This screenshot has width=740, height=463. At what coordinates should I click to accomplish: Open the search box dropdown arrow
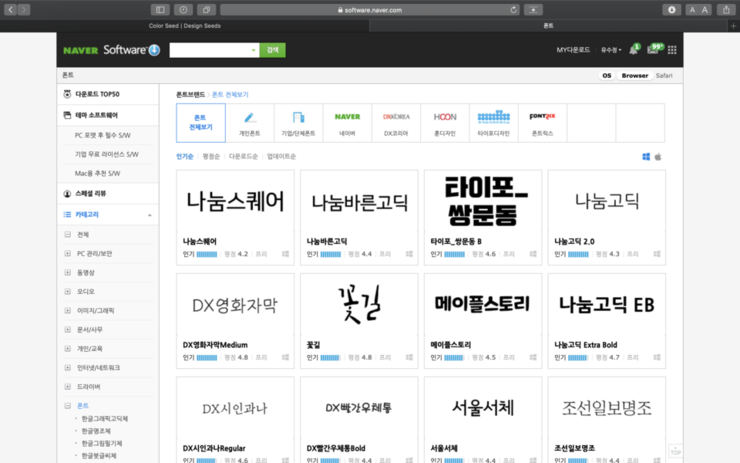point(253,50)
